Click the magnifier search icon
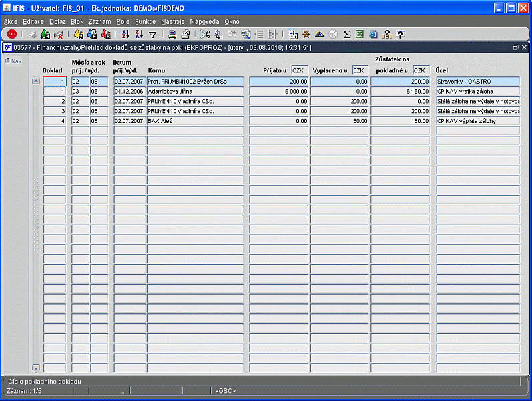532x401 pixels. pos(246,34)
